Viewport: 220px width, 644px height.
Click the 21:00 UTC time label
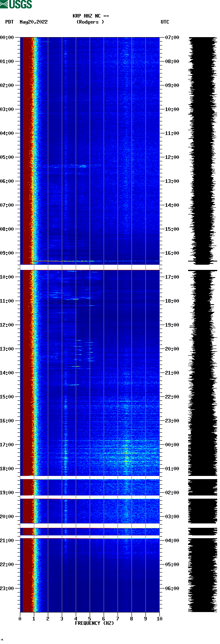(x=172, y=373)
